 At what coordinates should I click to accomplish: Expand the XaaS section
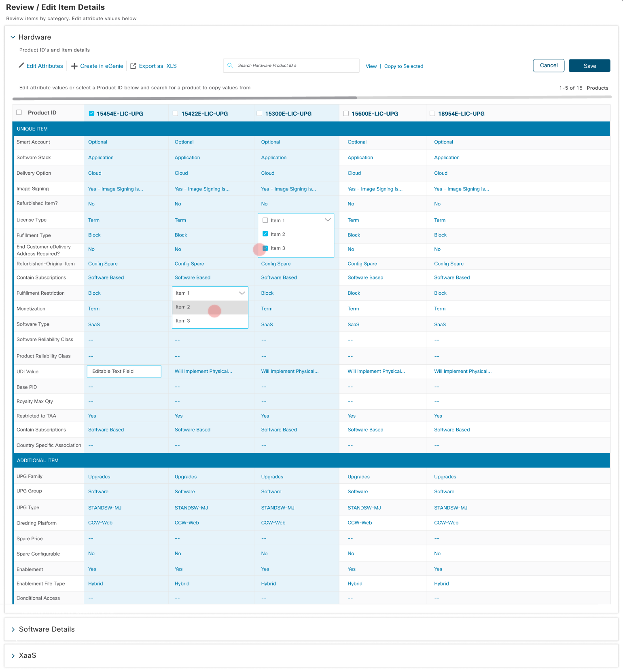(13, 656)
